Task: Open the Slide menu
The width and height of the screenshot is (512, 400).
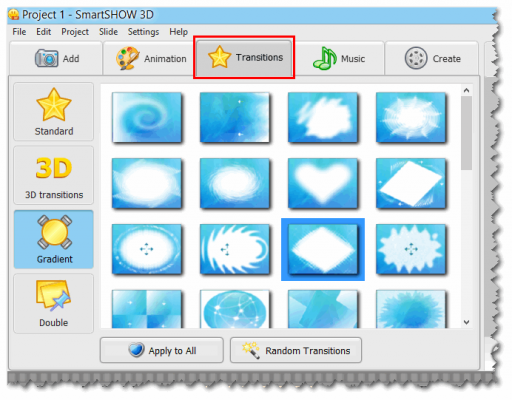Action: [108, 32]
